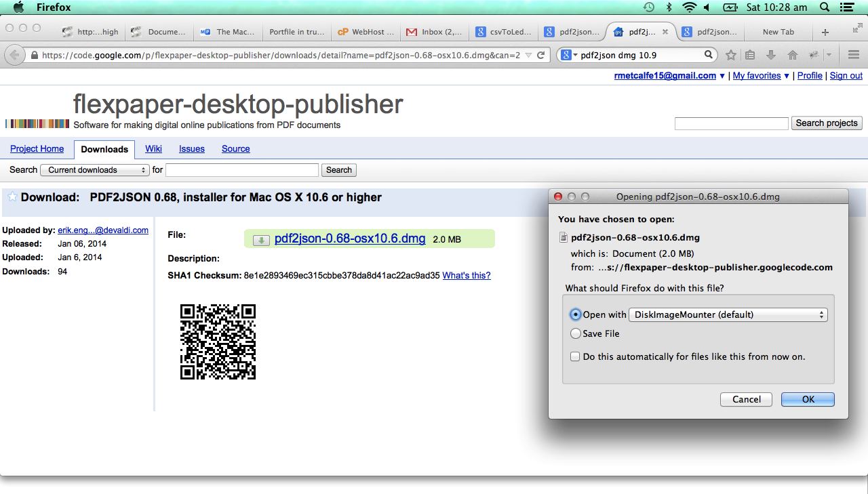Click OK in the Opening dialog
The image size is (868, 494).
[808, 399]
